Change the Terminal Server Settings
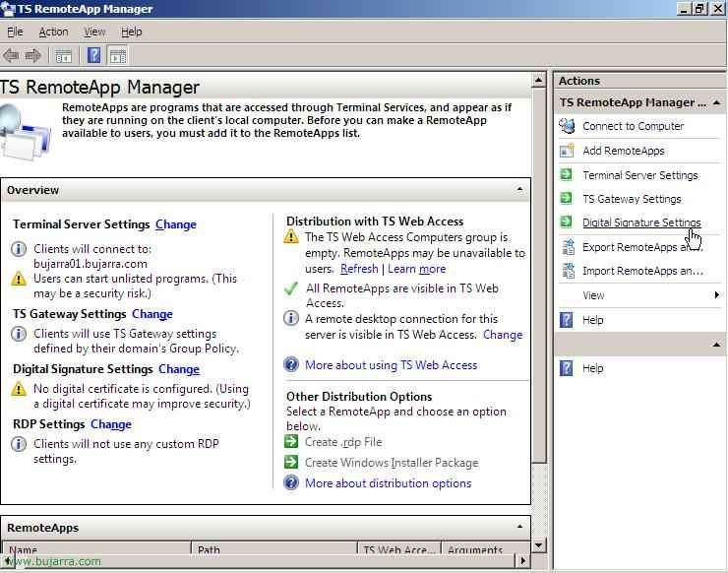This screenshot has height=573, width=728. 175,224
